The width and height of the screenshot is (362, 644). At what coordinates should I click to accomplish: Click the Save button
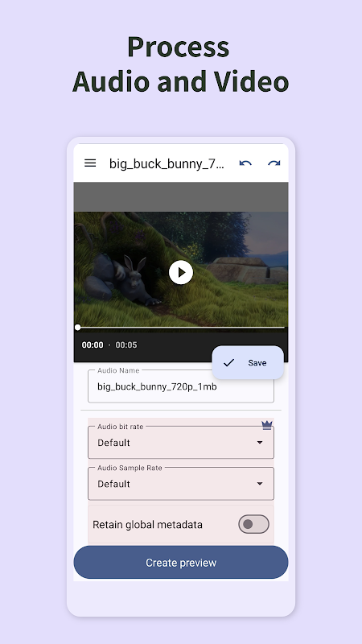248,363
